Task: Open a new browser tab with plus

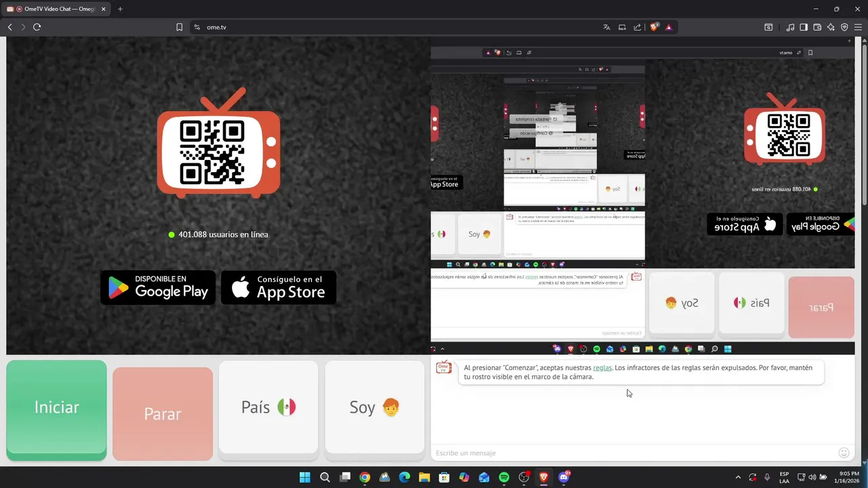Action: pos(120,9)
